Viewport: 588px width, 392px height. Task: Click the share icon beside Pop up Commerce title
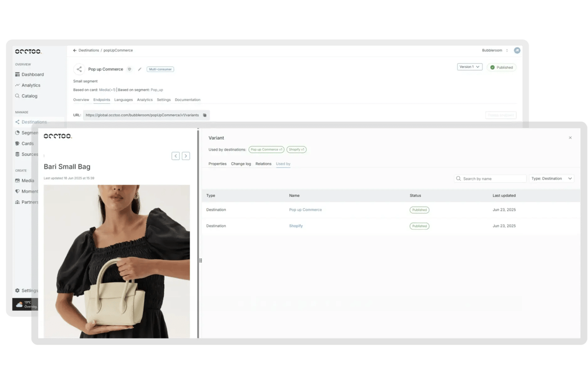[79, 70]
